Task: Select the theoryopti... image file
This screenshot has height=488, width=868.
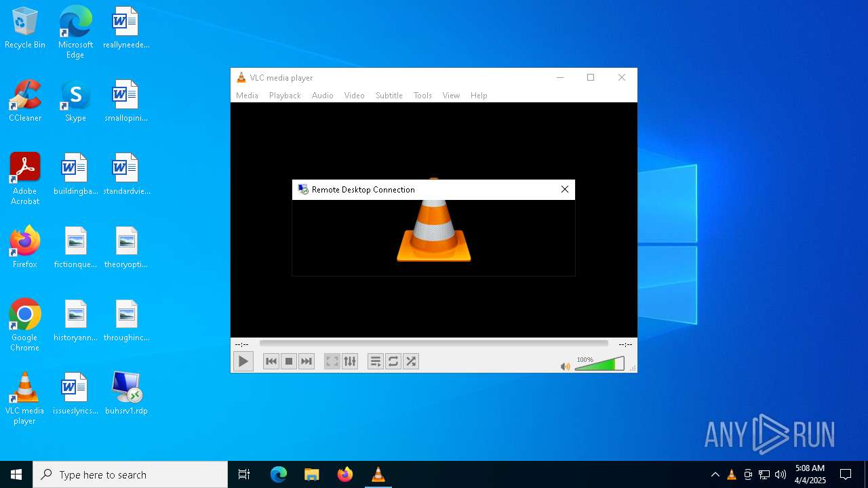Action: [x=126, y=248]
